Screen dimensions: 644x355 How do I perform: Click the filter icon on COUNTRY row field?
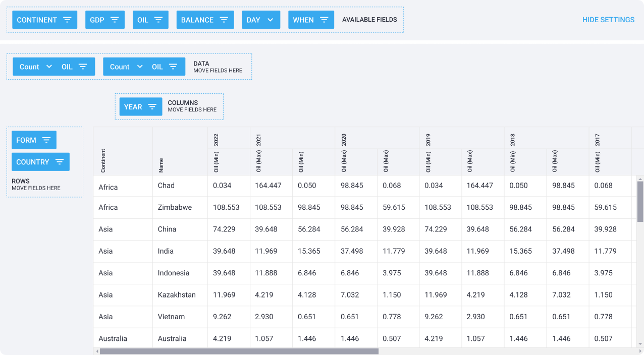tap(60, 162)
